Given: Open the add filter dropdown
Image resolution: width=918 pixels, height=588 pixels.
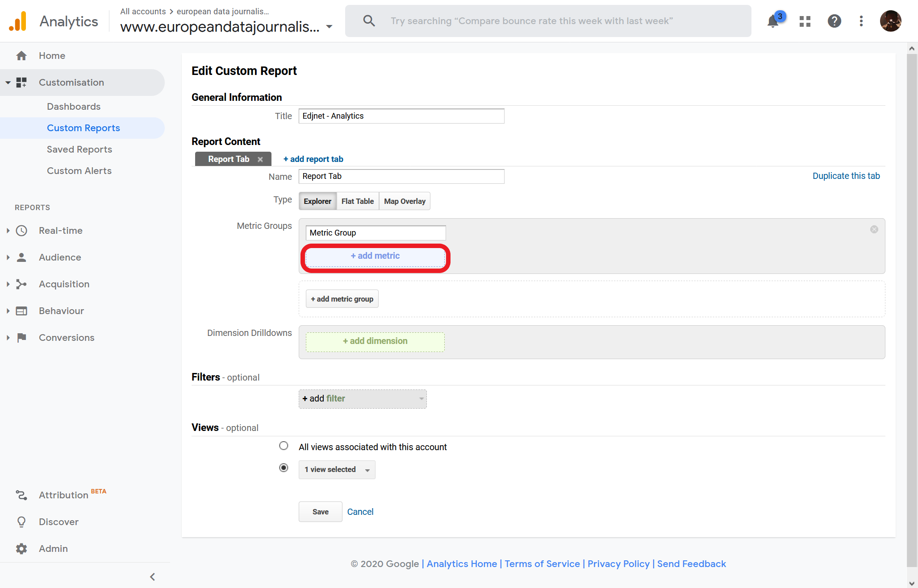Looking at the screenshot, I should [x=363, y=399].
